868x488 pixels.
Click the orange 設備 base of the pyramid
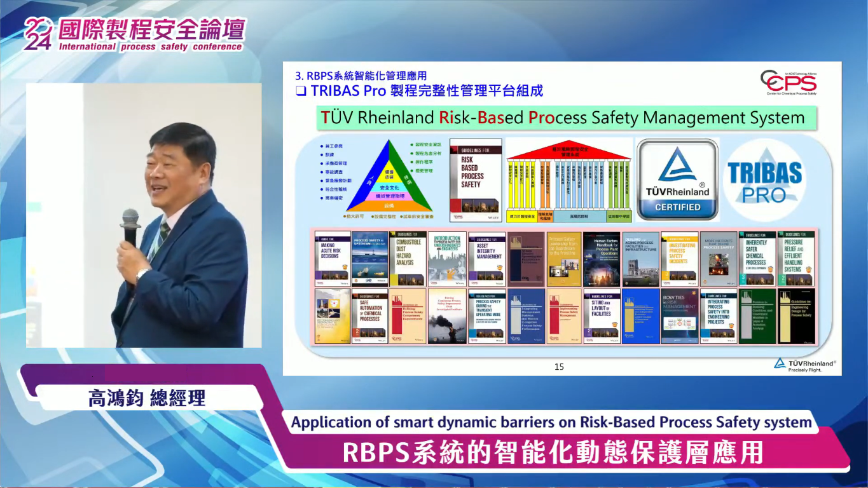[388, 205]
